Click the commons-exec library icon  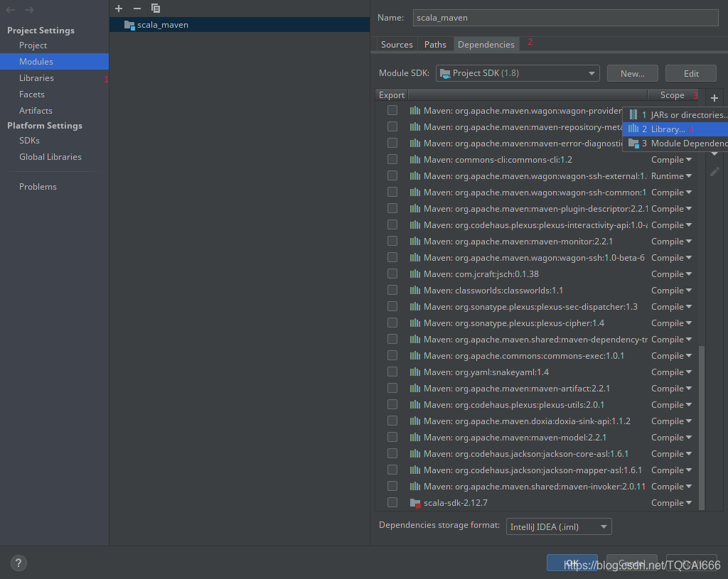point(415,356)
